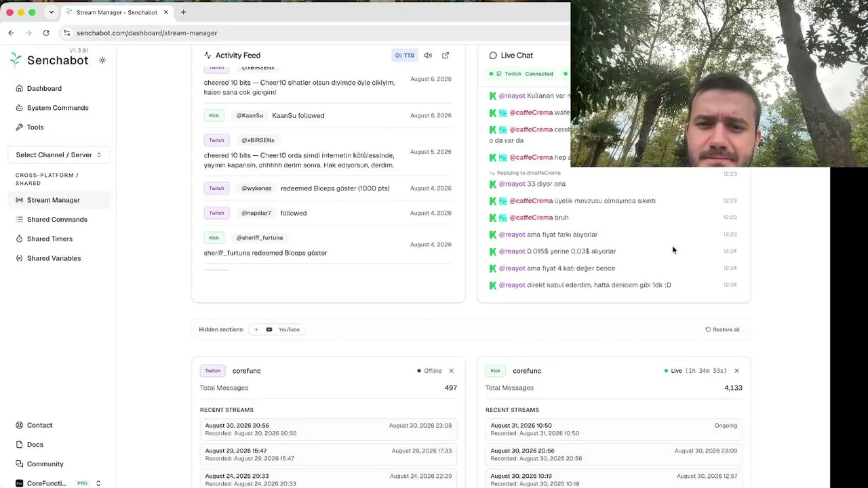
Task: Go back in the browser
Action: (x=11, y=33)
